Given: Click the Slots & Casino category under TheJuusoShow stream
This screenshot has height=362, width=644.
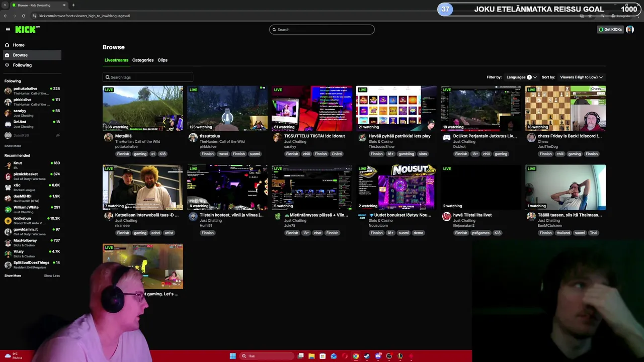Looking at the screenshot, I should 381,141.
